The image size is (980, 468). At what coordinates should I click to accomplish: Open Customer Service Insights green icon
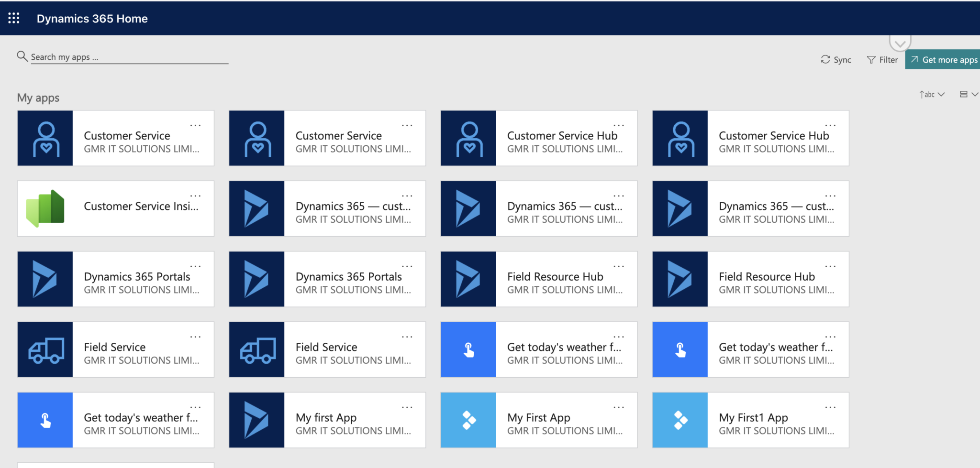(45, 208)
